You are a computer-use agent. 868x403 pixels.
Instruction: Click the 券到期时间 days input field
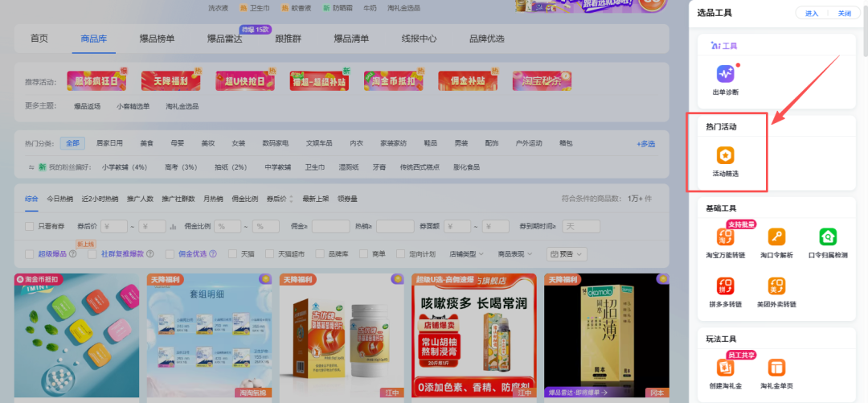click(581, 226)
